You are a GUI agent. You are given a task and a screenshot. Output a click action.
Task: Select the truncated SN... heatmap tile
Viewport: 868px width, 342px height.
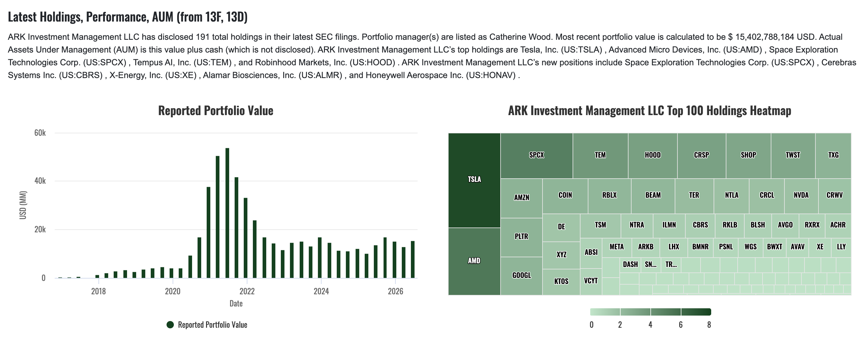point(650,265)
